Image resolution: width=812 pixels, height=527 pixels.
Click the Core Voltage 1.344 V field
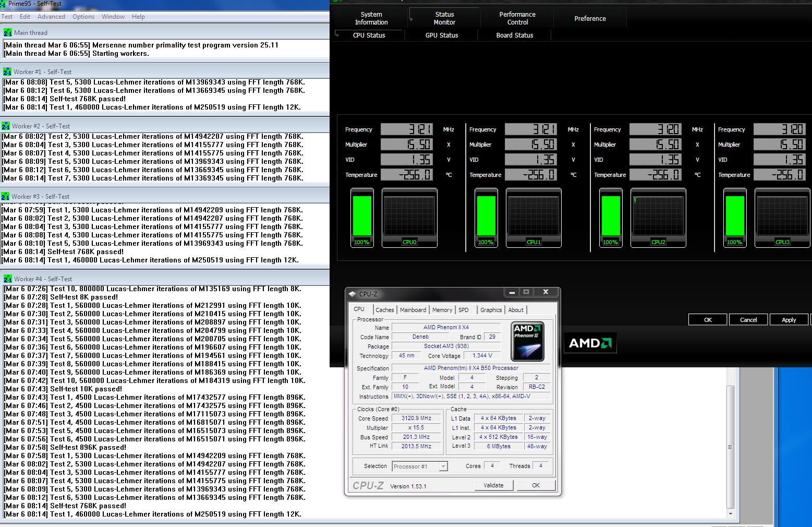click(482, 355)
